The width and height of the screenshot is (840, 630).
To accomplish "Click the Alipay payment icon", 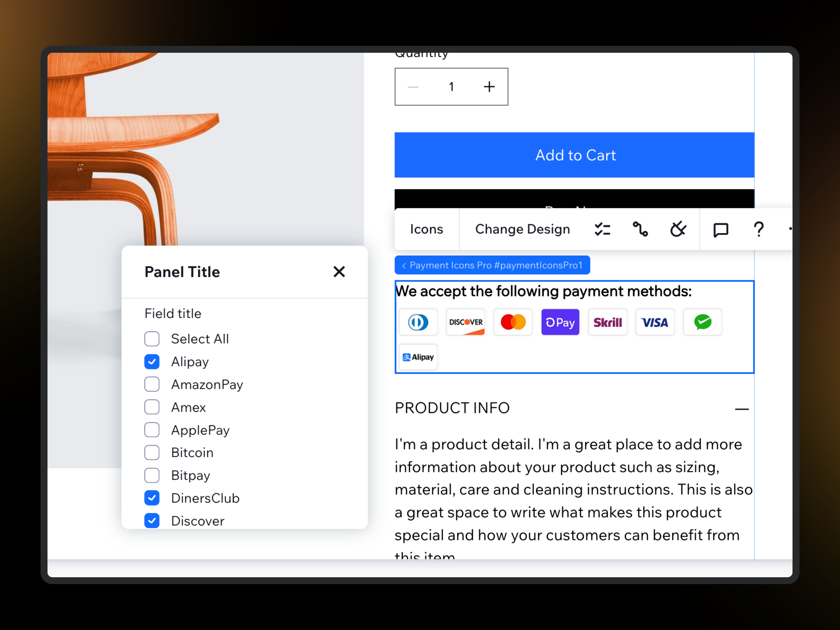I will [x=418, y=357].
